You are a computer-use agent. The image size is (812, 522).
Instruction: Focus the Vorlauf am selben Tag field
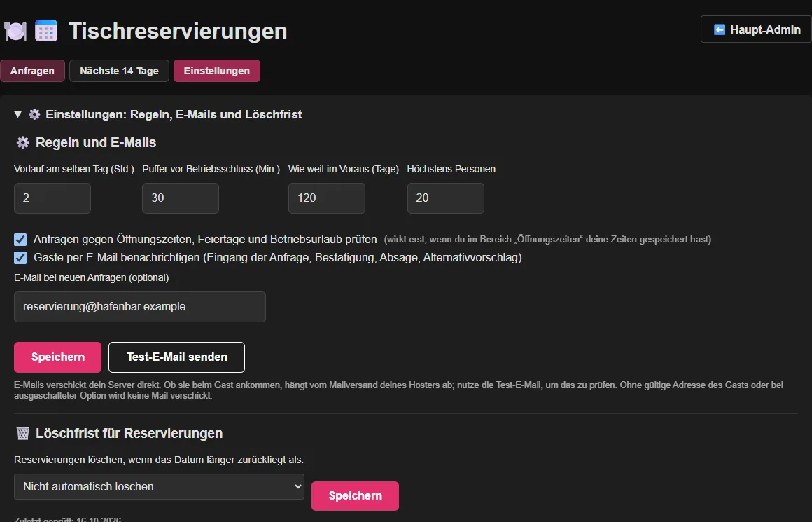pos(52,198)
